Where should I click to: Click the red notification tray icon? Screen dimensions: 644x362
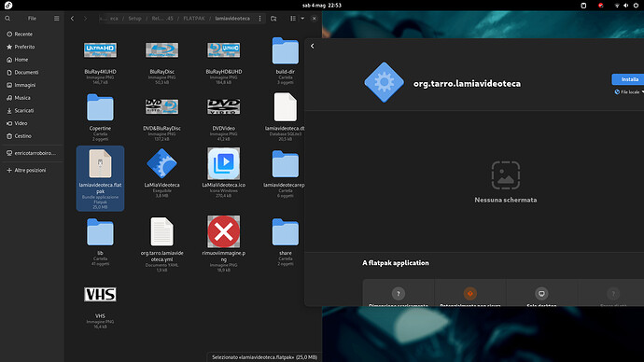[600, 6]
